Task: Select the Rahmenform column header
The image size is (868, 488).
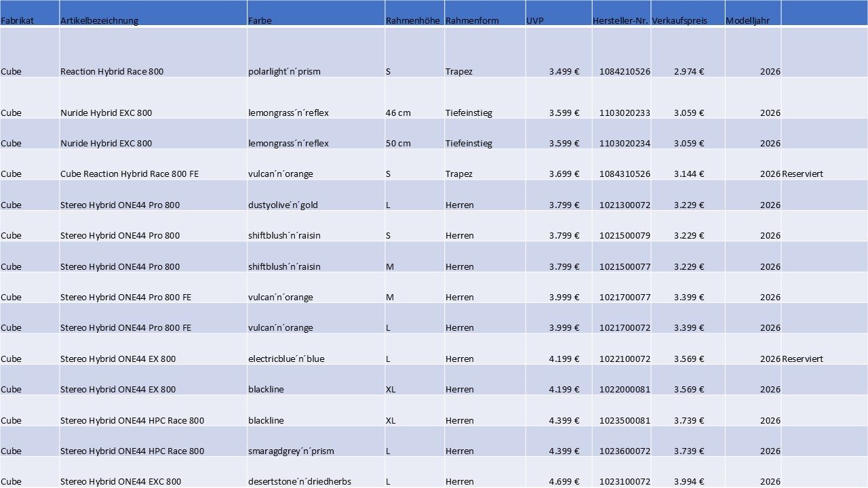Action: [472, 20]
